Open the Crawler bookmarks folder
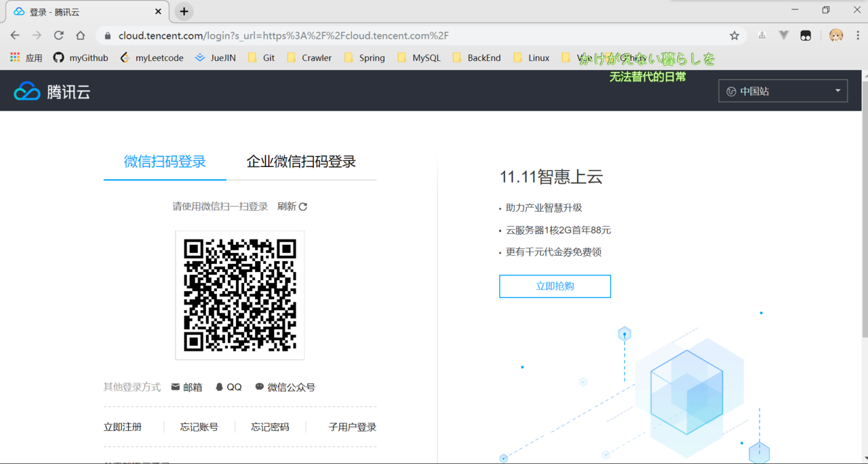This screenshot has width=868, height=464. tap(309, 58)
